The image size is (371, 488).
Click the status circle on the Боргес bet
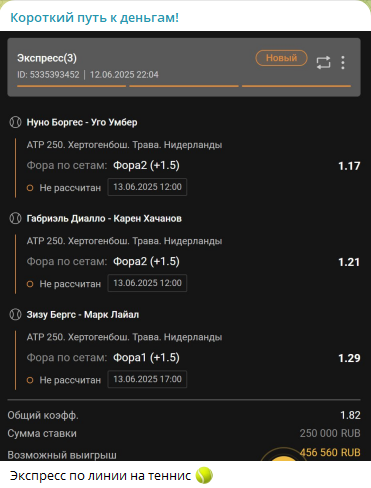click(x=30, y=188)
